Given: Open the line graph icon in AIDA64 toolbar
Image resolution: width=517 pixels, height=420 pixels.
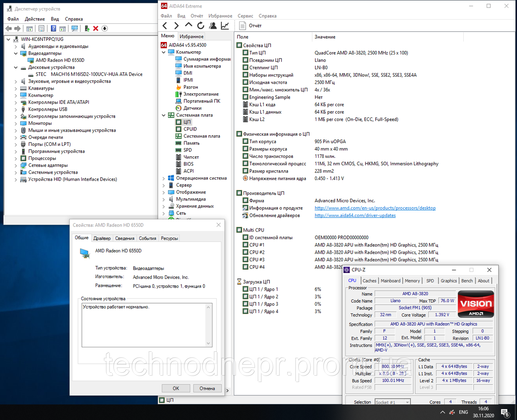Looking at the screenshot, I should click(225, 26).
